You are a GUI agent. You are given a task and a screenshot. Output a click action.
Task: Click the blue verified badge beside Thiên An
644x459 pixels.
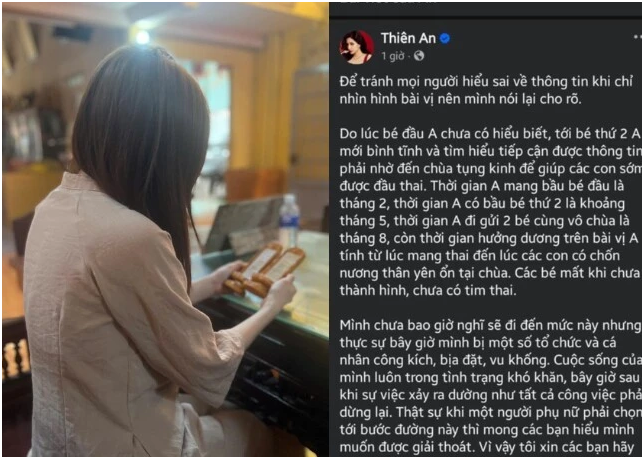pyautogui.click(x=444, y=39)
